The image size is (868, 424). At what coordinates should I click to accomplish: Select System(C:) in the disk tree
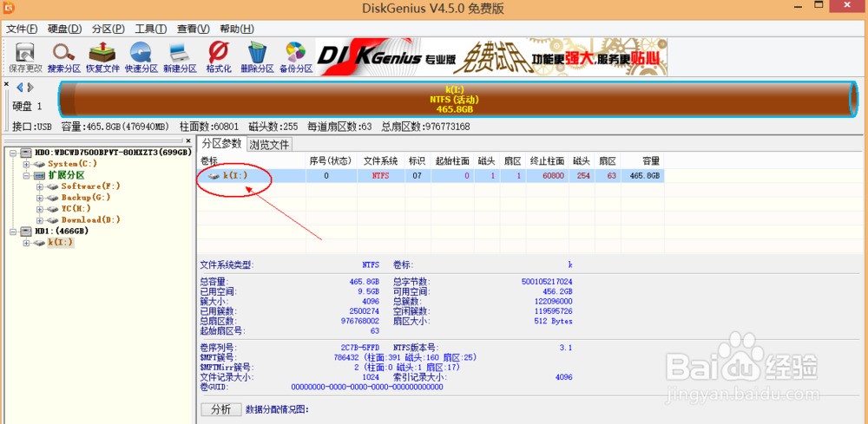[73, 164]
